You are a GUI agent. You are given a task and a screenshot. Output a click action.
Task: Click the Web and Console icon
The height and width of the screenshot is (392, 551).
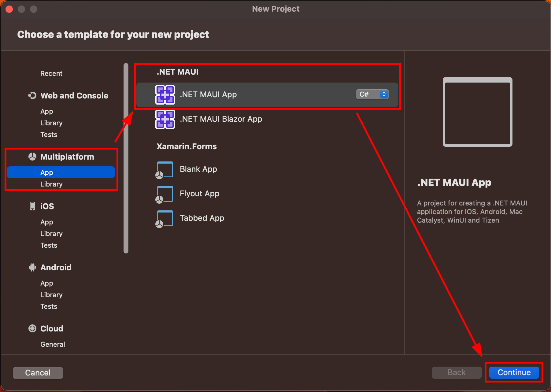(32, 95)
